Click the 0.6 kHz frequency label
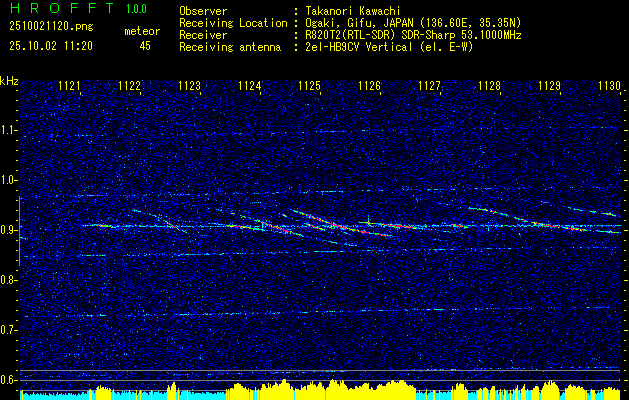The height and width of the screenshot is (400, 629). (x=7, y=380)
